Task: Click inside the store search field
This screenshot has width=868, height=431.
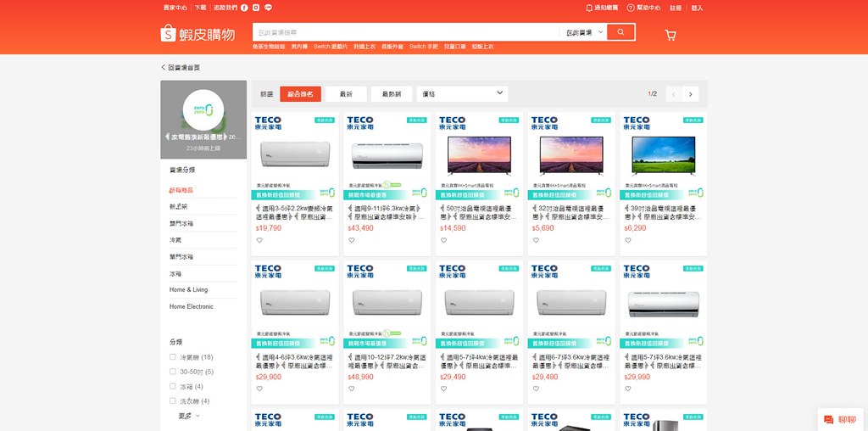Action: 406,33
